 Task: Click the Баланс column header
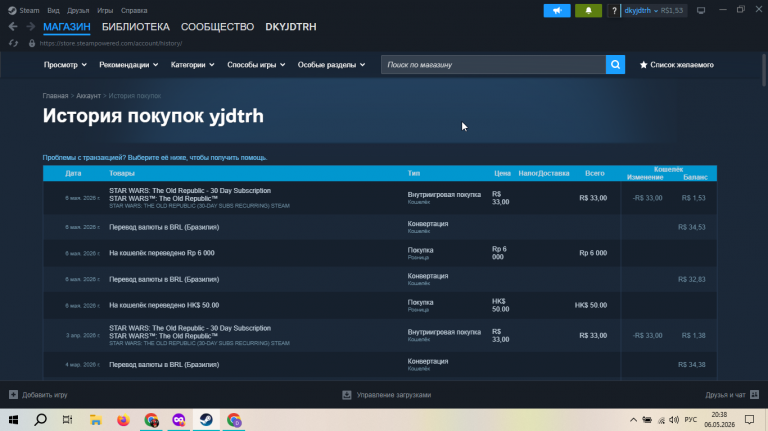(696, 177)
